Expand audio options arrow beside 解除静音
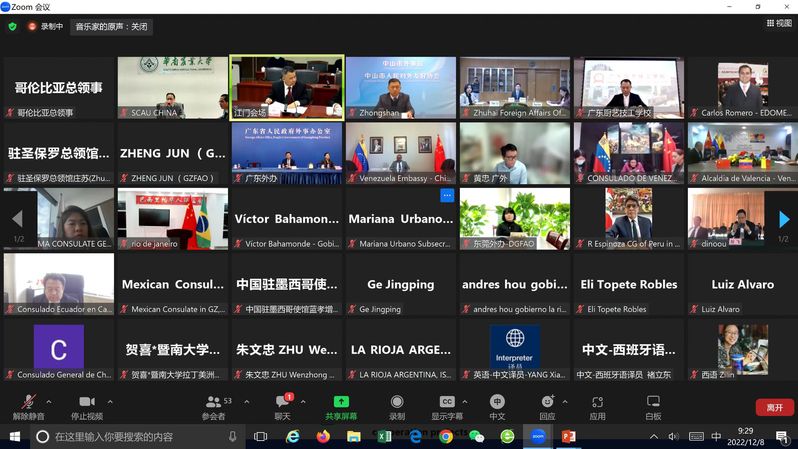The image size is (798, 449). (54, 401)
